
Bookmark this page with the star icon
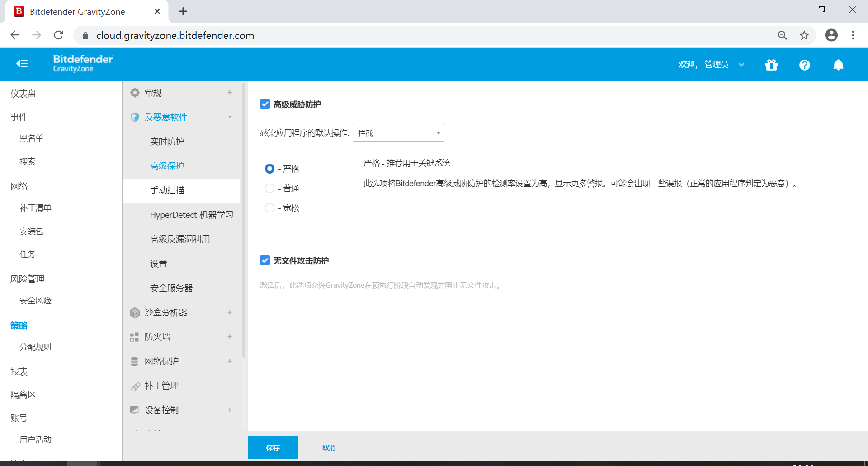804,35
